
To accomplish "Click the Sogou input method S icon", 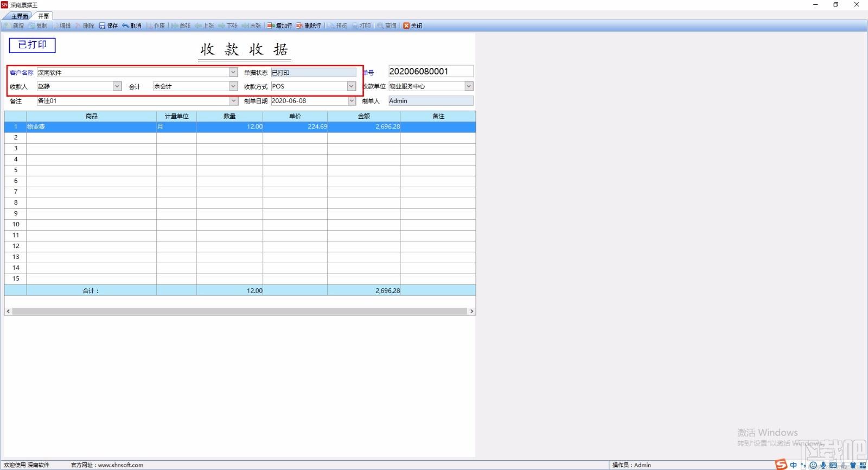I will tap(781, 465).
